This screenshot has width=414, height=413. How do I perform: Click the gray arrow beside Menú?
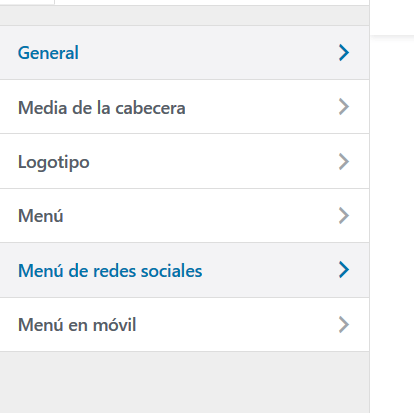click(x=344, y=216)
